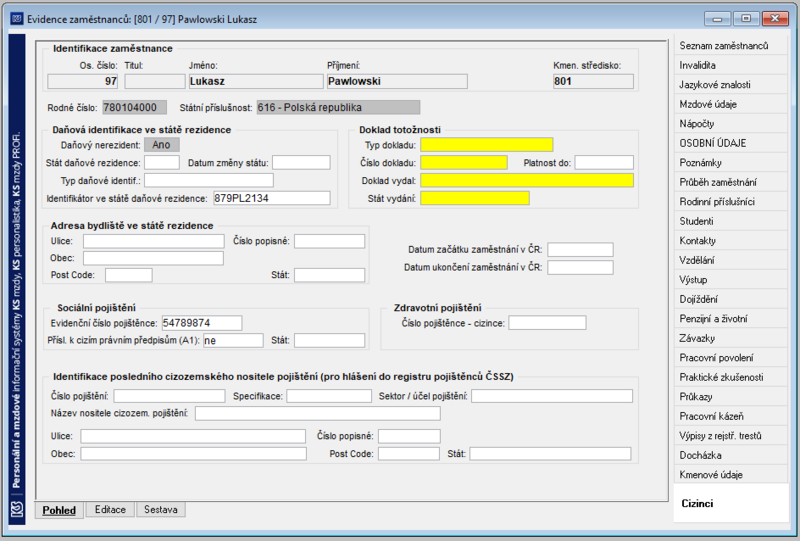Switch to the Editace tab

[x=110, y=509]
